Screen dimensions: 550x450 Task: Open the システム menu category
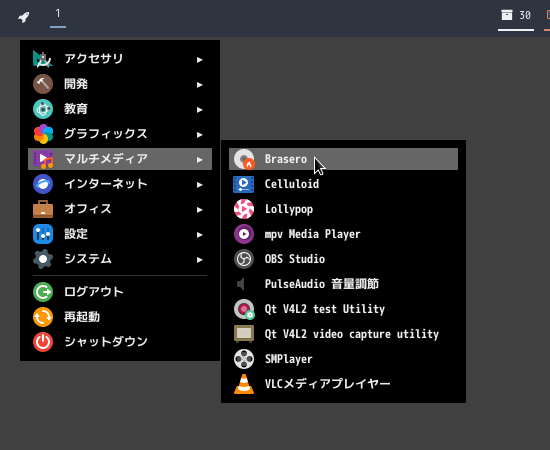click(x=120, y=259)
